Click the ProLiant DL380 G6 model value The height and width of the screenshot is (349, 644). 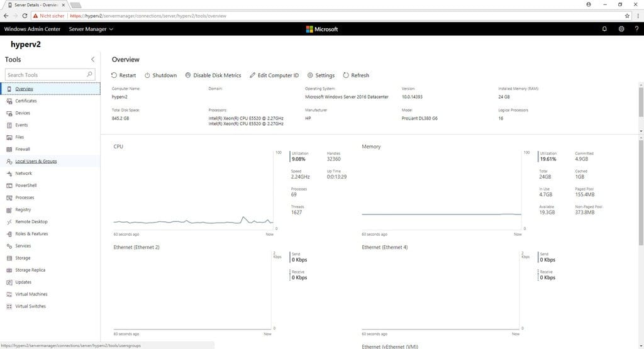click(419, 118)
